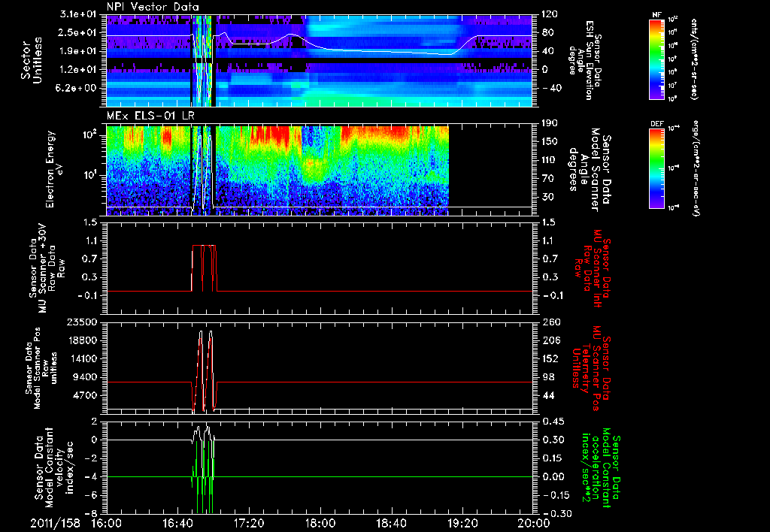This screenshot has width=770, height=532.
Task: Click the 18:40 time axis label
Action: pyautogui.click(x=391, y=523)
